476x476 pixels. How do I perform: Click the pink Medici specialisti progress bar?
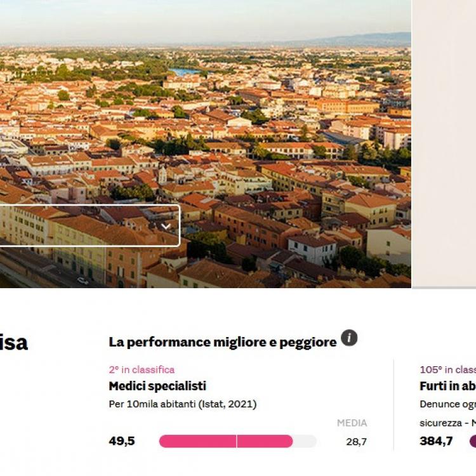pyautogui.click(x=225, y=441)
